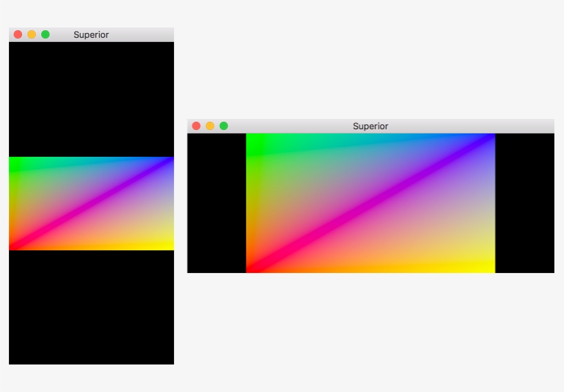Click the left black bar in right window
The image size is (564, 392).
click(216, 203)
